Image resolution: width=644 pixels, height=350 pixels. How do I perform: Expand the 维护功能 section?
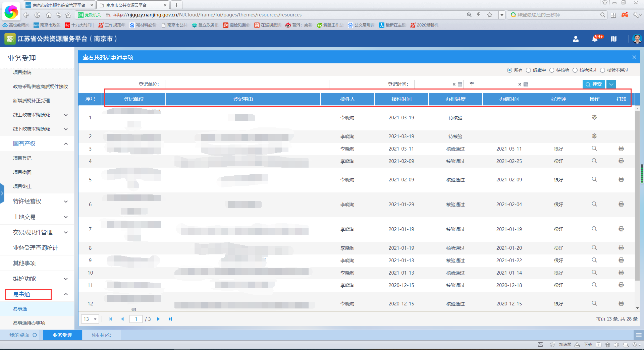[66, 279]
